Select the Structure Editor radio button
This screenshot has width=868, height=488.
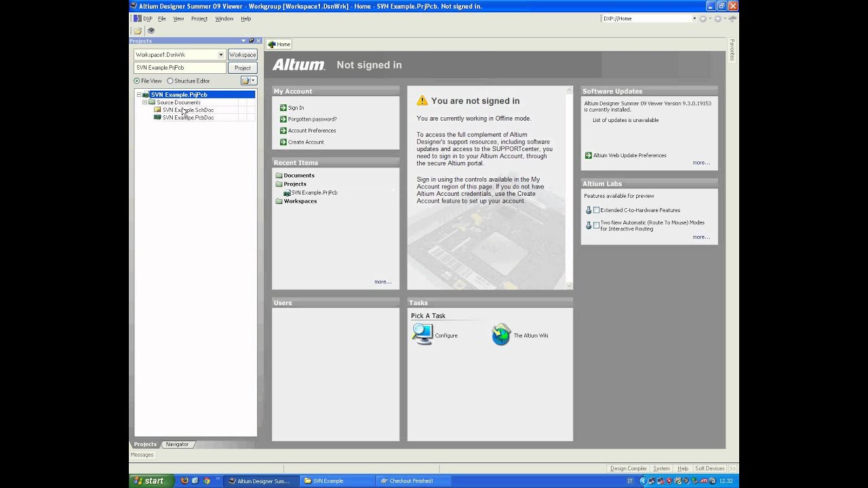pyautogui.click(x=170, y=81)
